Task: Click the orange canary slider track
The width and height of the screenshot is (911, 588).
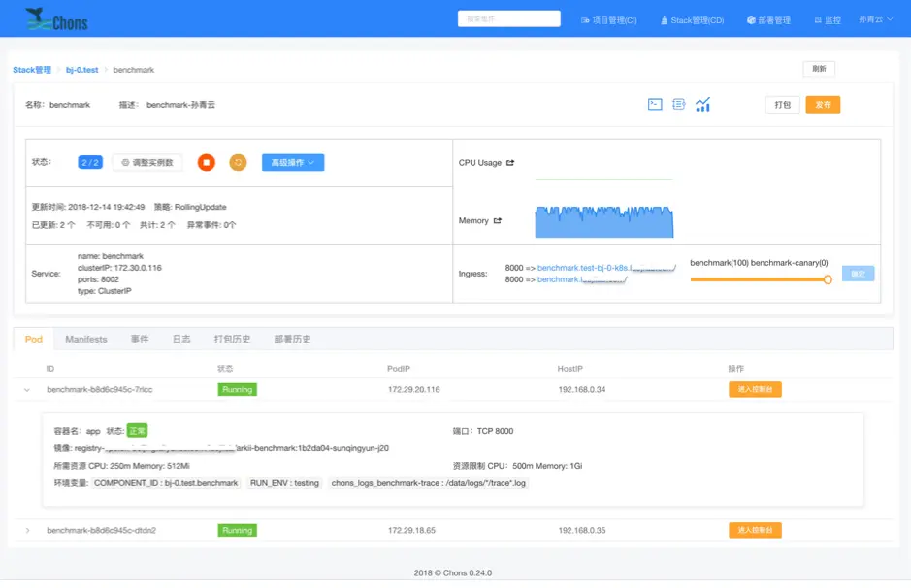Action: pos(757,279)
